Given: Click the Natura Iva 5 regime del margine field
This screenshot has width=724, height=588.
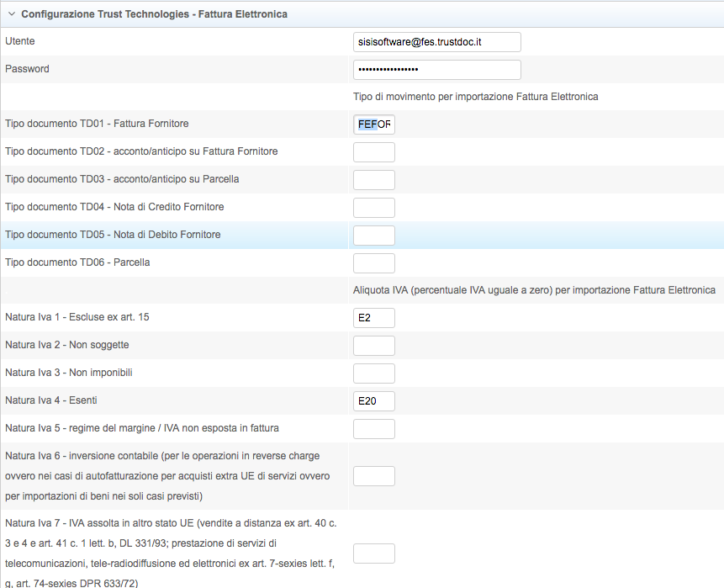Looking at the screenshot, I should tap(374, 429).
